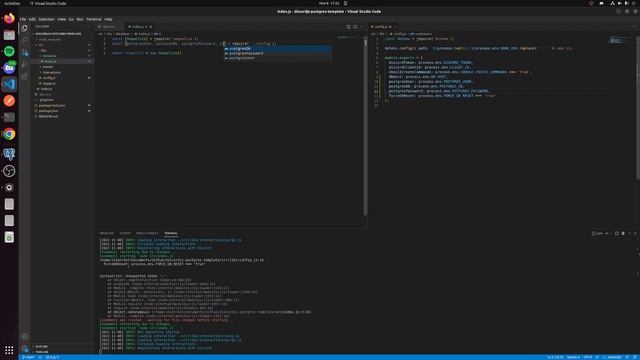Click the clock in the top bar
The width and height of the screenshot is (640, 360).
click(x=329, y=3)
